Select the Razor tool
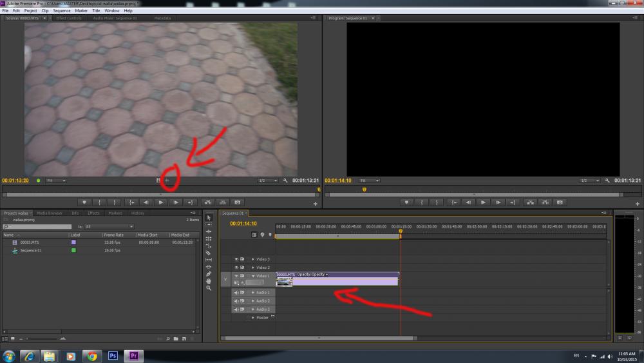Screen dimensions: 644x363 (209, 253)
